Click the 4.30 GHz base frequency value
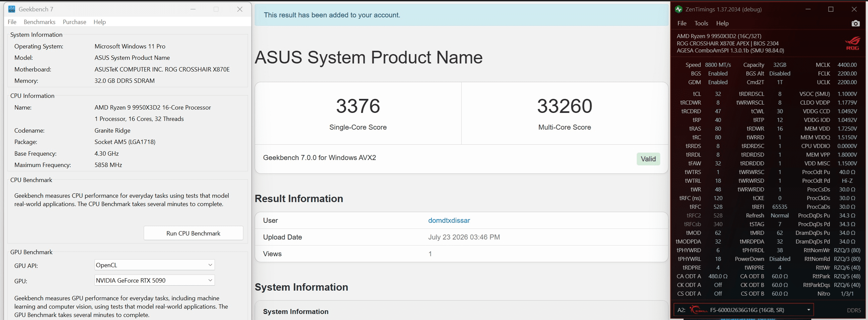Image resolution: width=868 pixels, height=320 pixels. [107, 153]
